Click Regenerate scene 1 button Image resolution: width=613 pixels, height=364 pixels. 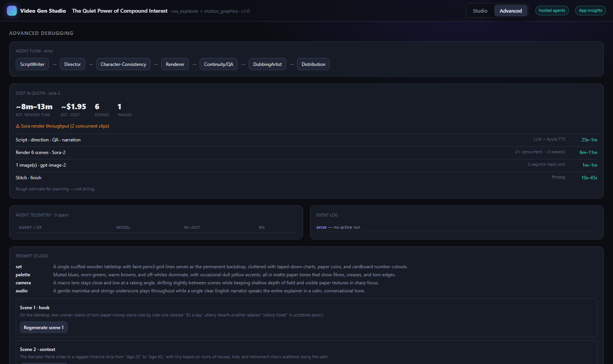tap(44, 328)
